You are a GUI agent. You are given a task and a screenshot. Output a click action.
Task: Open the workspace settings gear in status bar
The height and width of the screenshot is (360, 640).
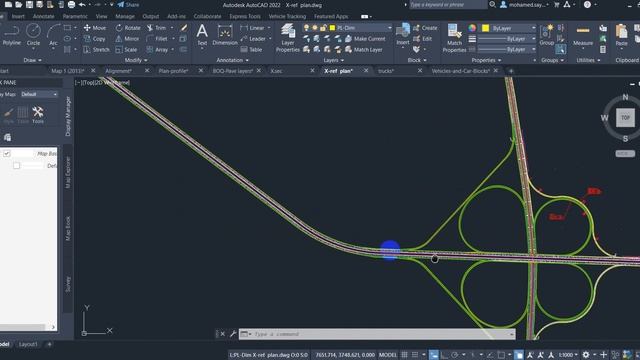click(586, 355)
